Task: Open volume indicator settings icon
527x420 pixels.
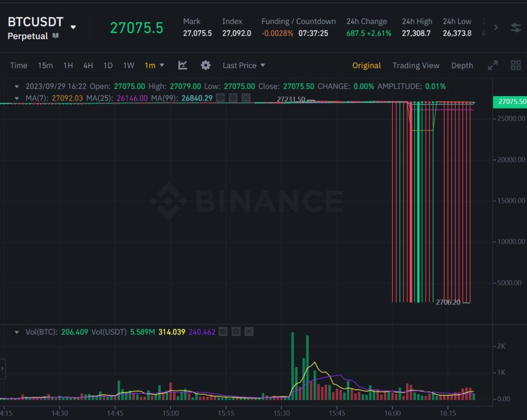Action: (236, 332)
